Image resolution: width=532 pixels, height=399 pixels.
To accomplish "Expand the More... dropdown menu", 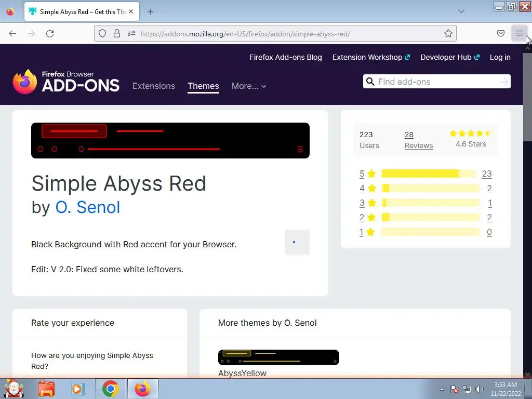I will point(249,86).
